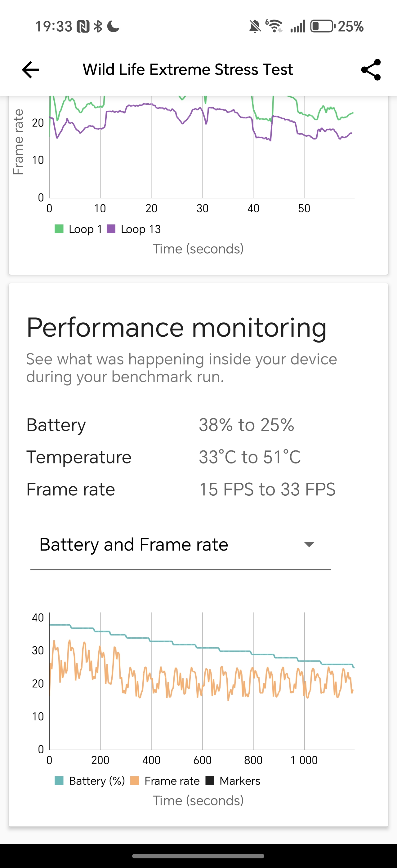Screen dimensions: 397x868
Task: Tap the muted notification bell icon
Action: click(255, 26)
